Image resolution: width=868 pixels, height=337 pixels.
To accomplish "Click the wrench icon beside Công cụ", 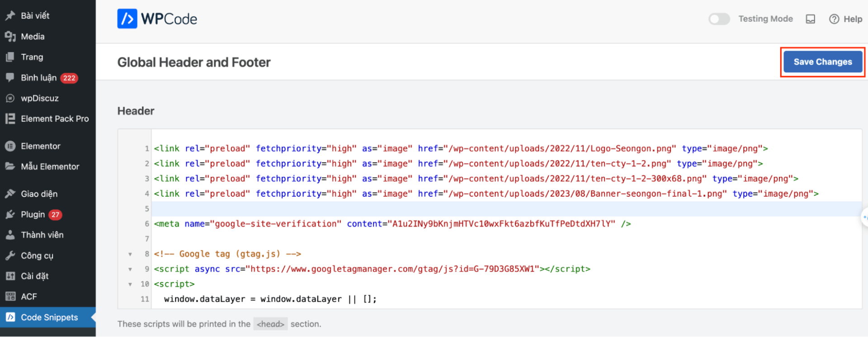I will [10, 256].
